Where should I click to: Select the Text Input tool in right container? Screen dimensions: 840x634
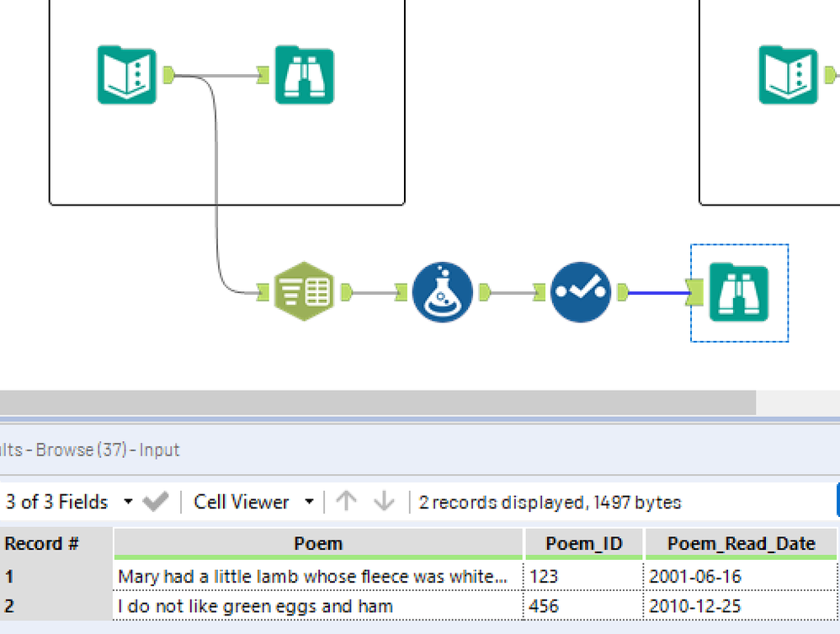pyautogui.click(x=788, y=74)
